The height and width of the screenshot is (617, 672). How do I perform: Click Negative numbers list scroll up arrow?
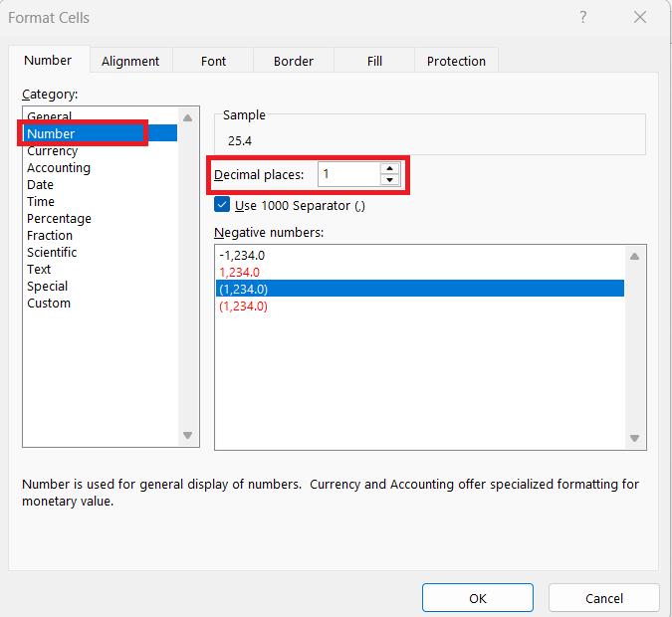(635, 256)
